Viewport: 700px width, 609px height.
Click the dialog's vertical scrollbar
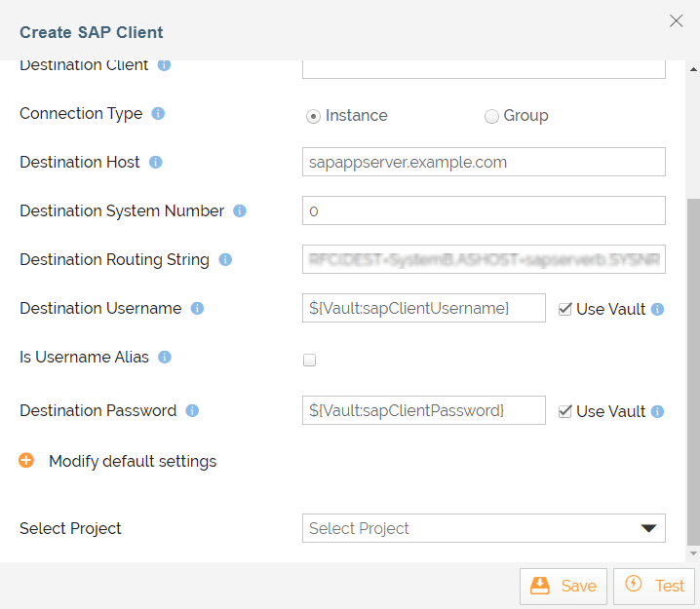pos(693,370)
